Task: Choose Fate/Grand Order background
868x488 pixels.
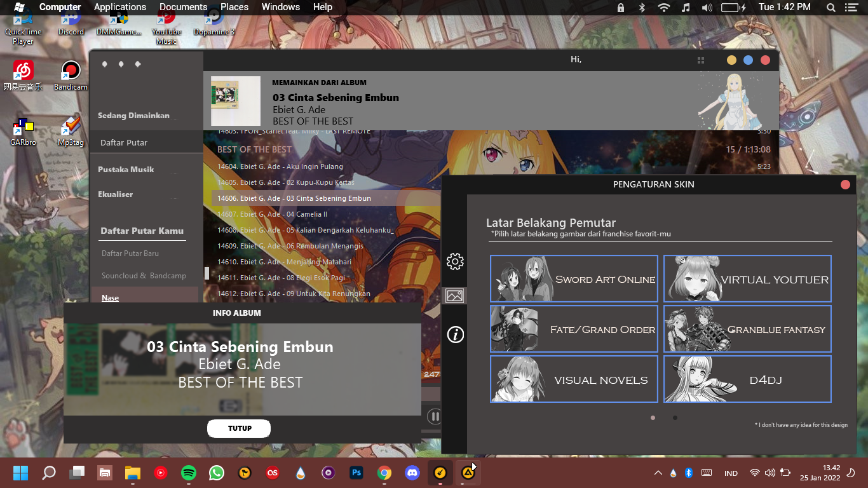Action: (574, 329)
